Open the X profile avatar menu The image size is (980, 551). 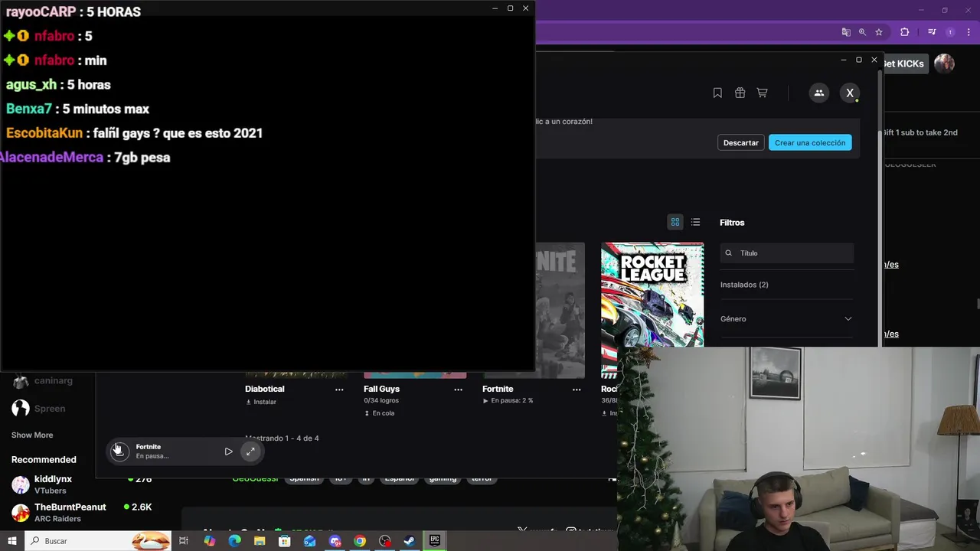click(850, 93)
